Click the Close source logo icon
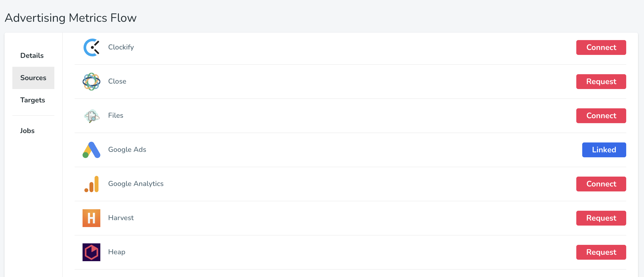This screenshot has width=644, height=277. 91,81
